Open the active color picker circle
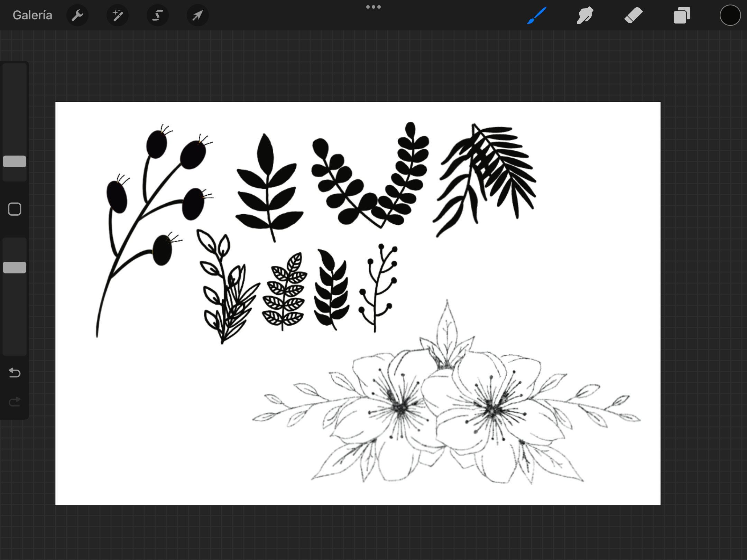This screenshot has width=747, height=560. [730, 15]
